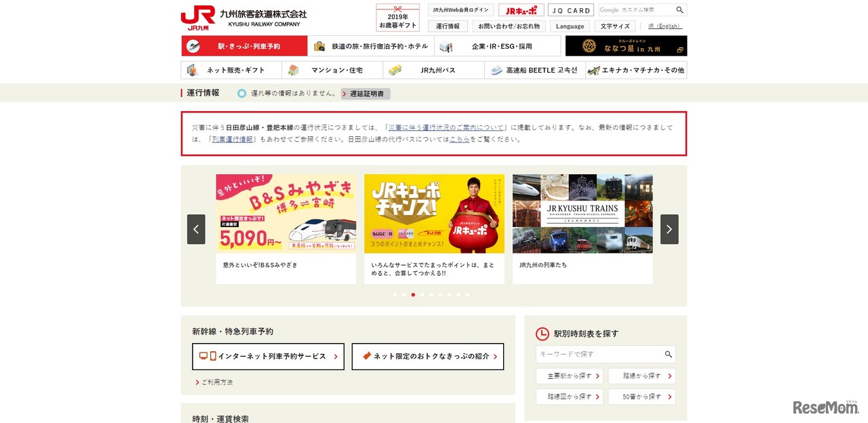Image resolution: width=868 pixels, height=423 pixels.
Task: Click JR九州Web会員ログイン button
Action: pos(460,10)
